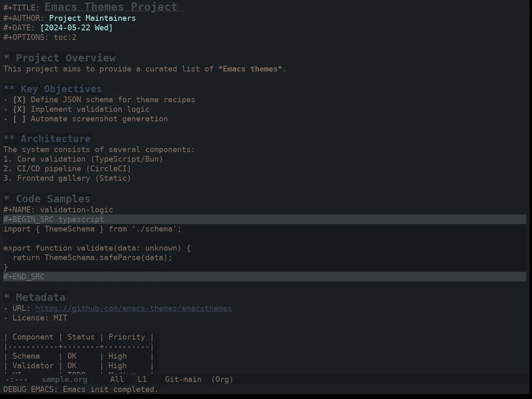Click the Git-main indicator in mode line
The width and height of the screenshot is (532, 399).
pyautogui.click(x=183, y=379)
